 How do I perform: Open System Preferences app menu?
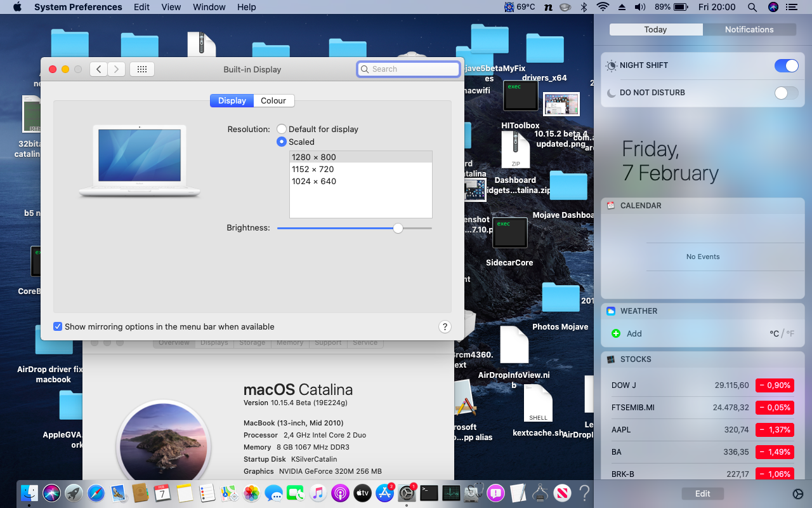click(78, 7)
